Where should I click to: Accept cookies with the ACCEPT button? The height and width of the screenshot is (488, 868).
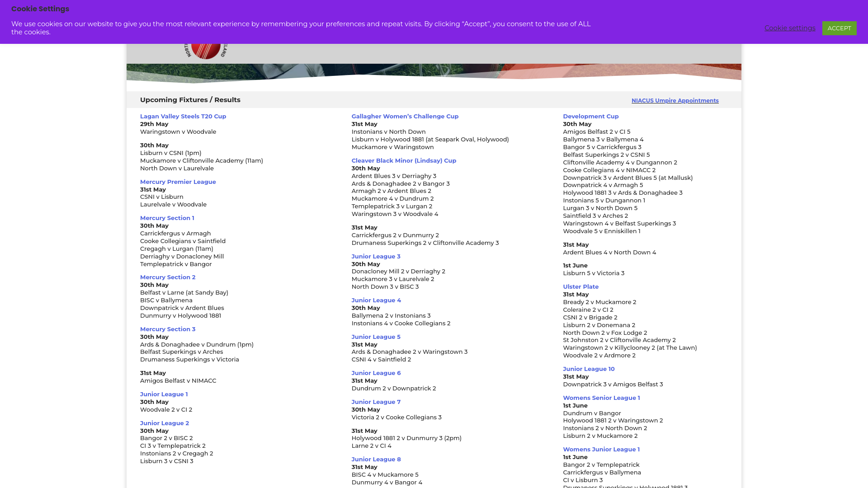click(x=839, y=28)
